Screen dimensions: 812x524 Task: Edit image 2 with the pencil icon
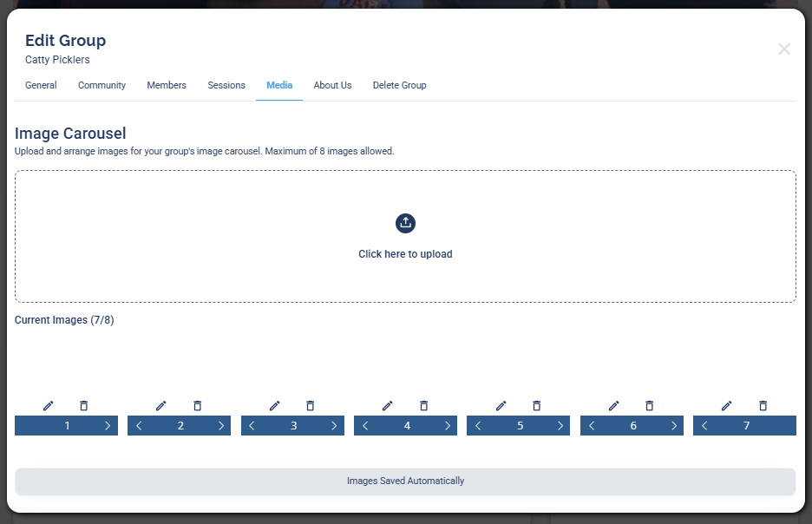tap(161, 406)
